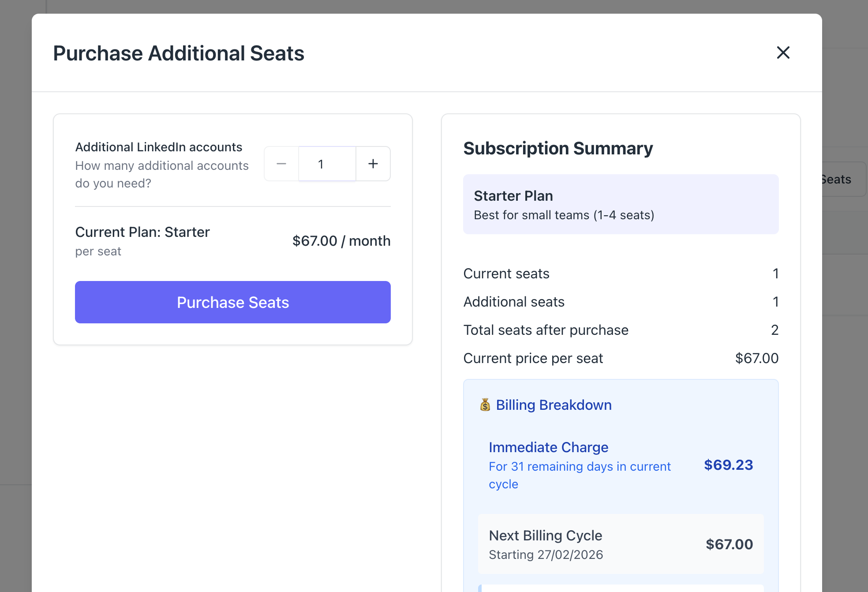Image resolution: width=868 pixels, height=592 pixels.
Task: Click the Total seats after purchase row
Action: pyautogui.click(x=621, y=330)
